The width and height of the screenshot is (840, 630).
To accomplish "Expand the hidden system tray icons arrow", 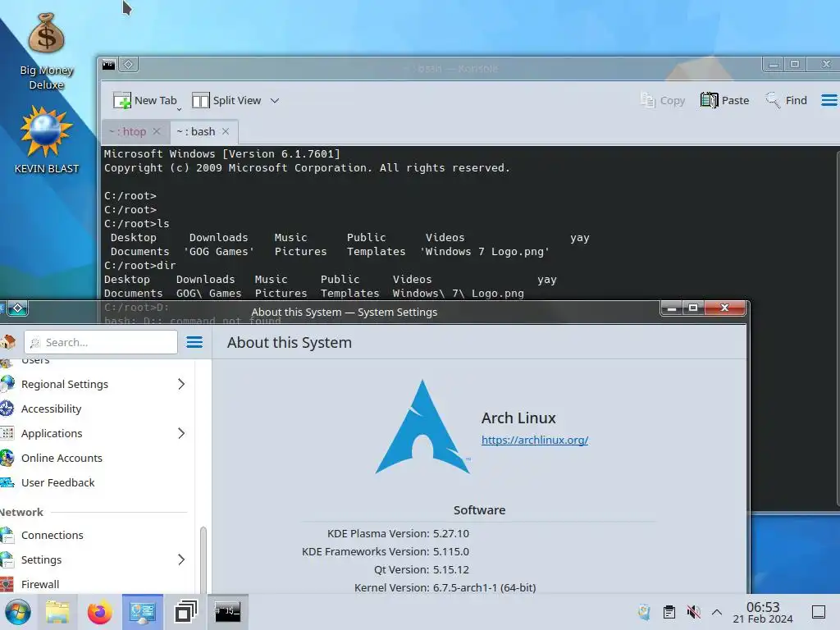I will 717,612.
